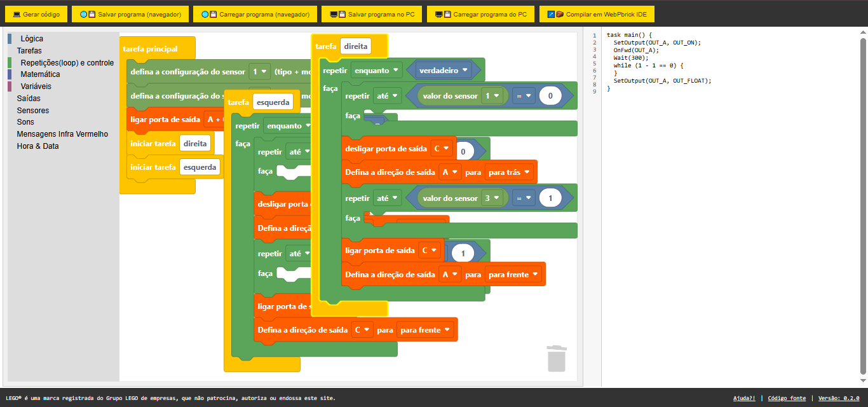Open para frente dropdown in direita task
This screenshot has height=407, width=868.
513,275
